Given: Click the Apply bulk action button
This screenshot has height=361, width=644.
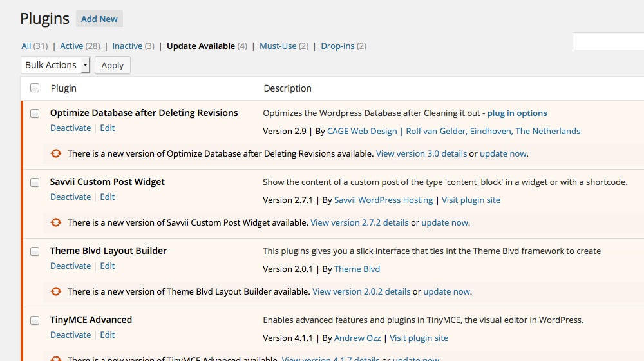Looking at the screenshot, I should (113, 65).
